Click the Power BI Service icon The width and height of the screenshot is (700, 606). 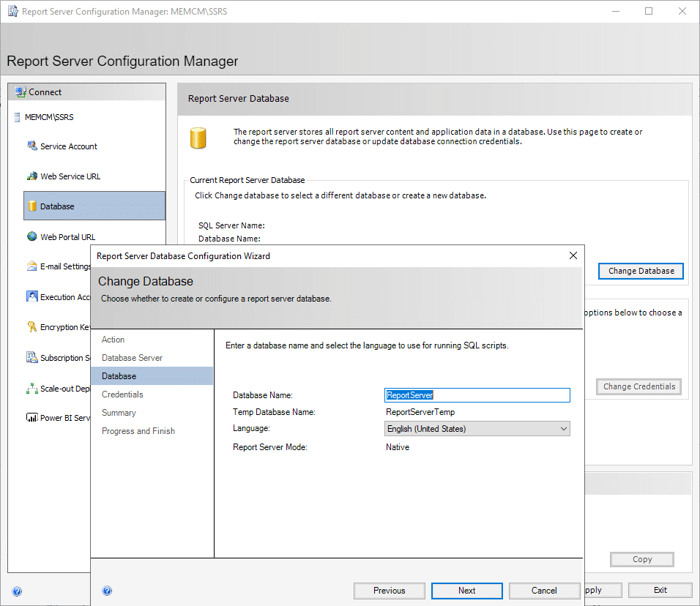tap(32, 418)
